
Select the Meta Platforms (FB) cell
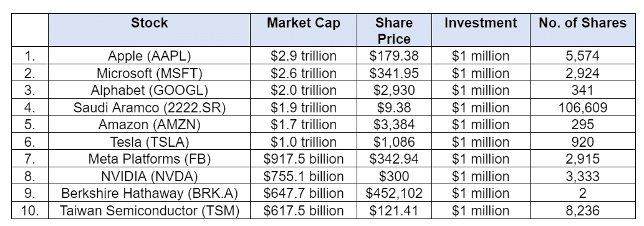click(x=149, y=159)
